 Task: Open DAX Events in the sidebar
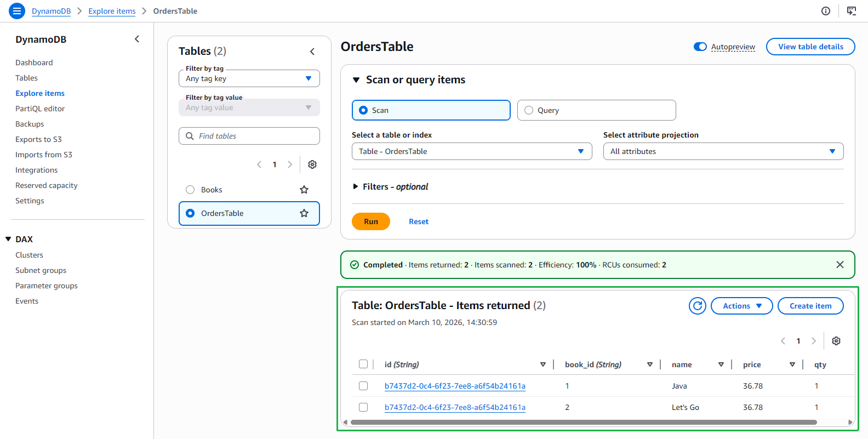click(x=27, y=301)
